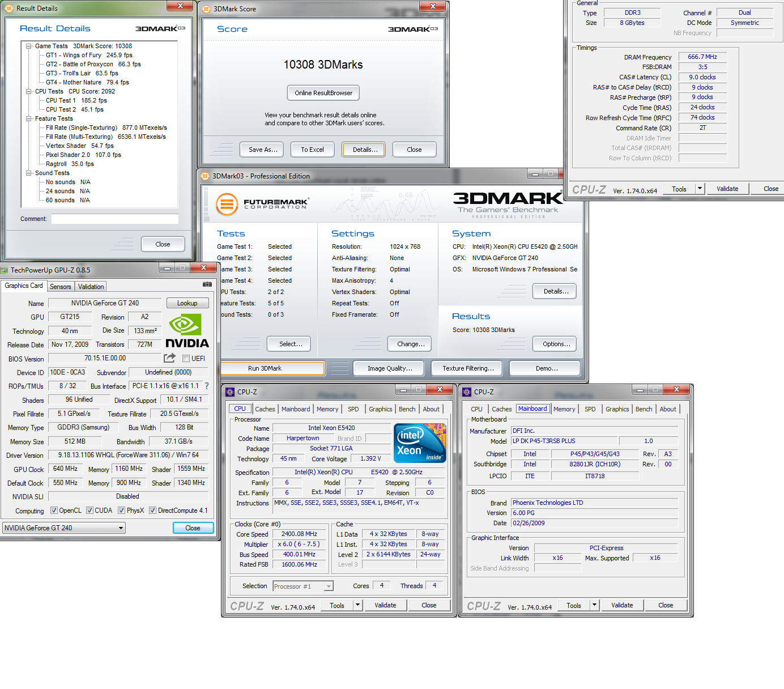Image resolution: width=784 pixels, height=689 pixels.
Task: Click the Futuremark orange logo
Action: tap(227, 204)
